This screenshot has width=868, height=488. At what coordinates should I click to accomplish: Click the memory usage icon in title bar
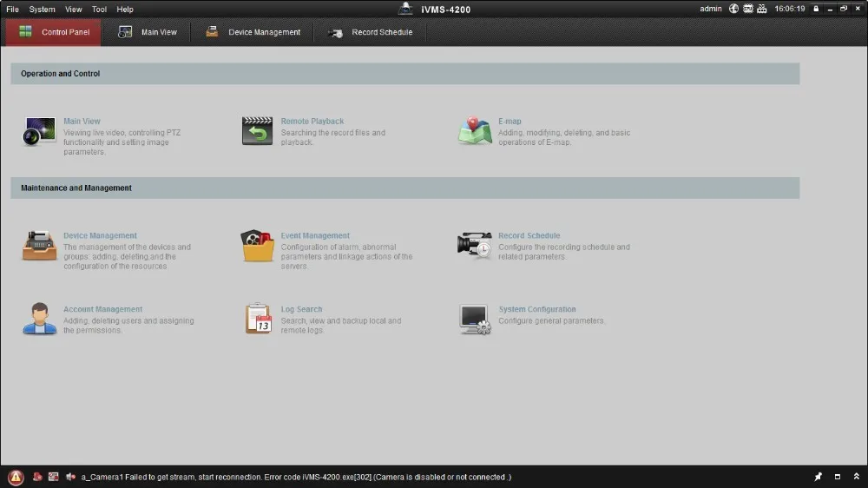click(762, 9)
